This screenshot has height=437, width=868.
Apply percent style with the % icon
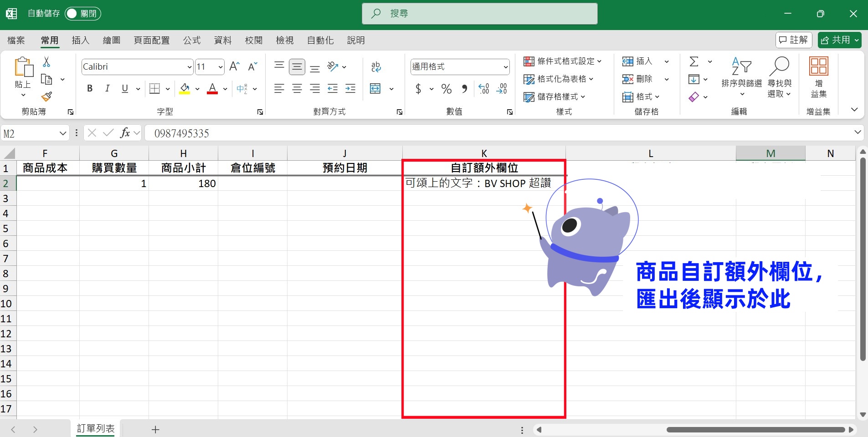point(447,89)
